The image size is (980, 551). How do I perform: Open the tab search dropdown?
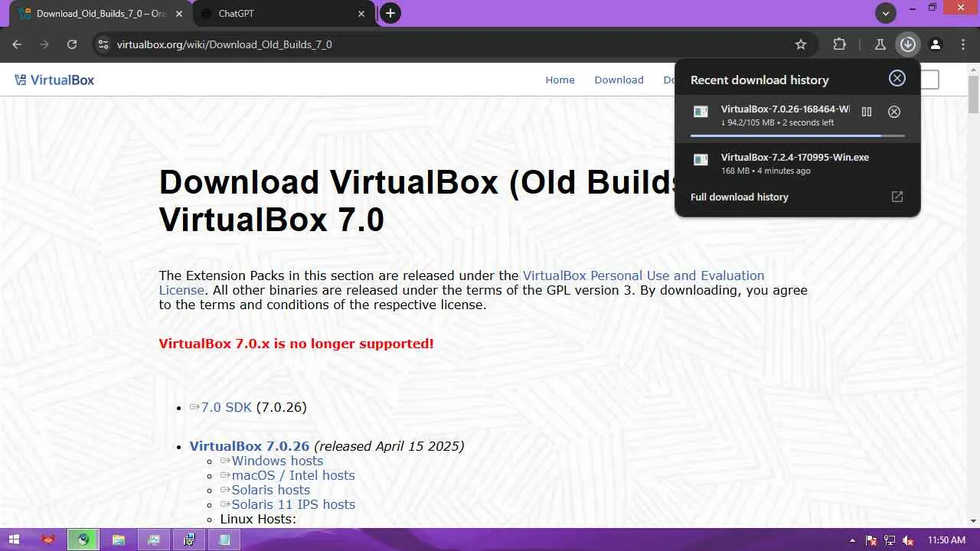886,13
